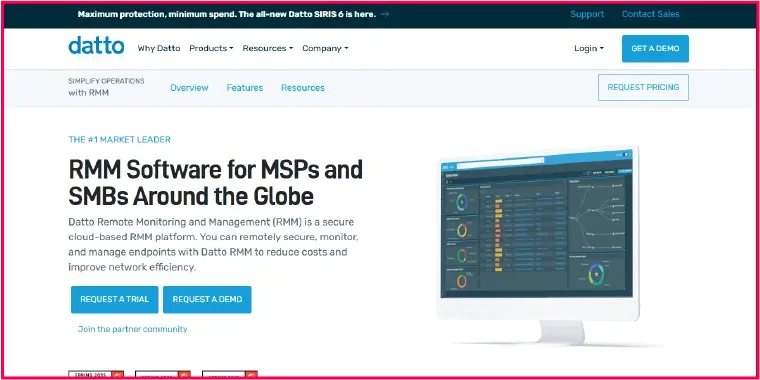Expand the Products menu

coord(211,48)
